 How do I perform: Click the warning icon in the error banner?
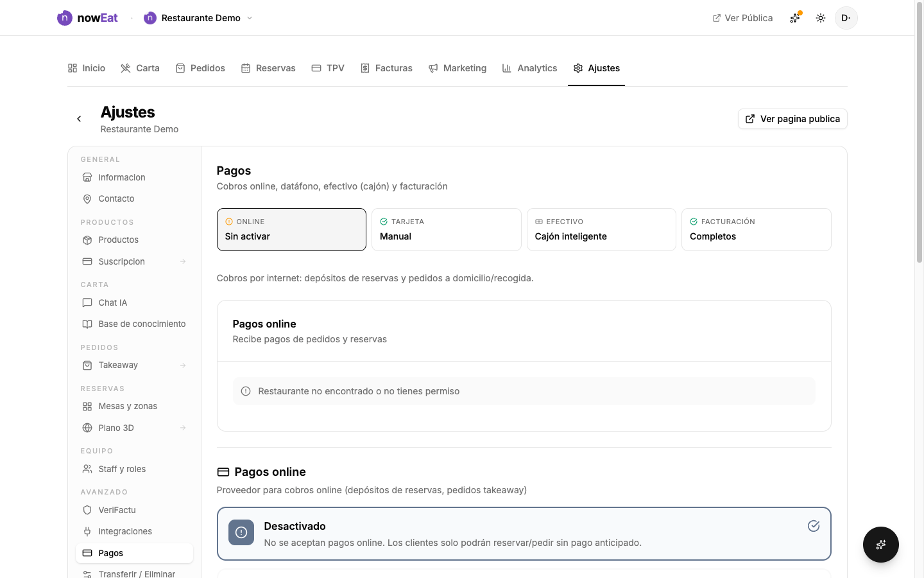click(246, 391)
